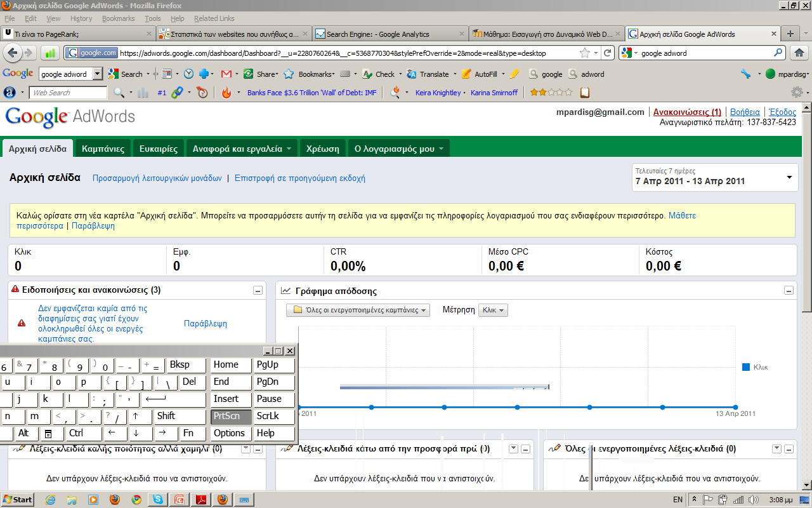Viewport: 812px width, 508px height.
Task: Open the History menu
Action: tap(81, 18)
